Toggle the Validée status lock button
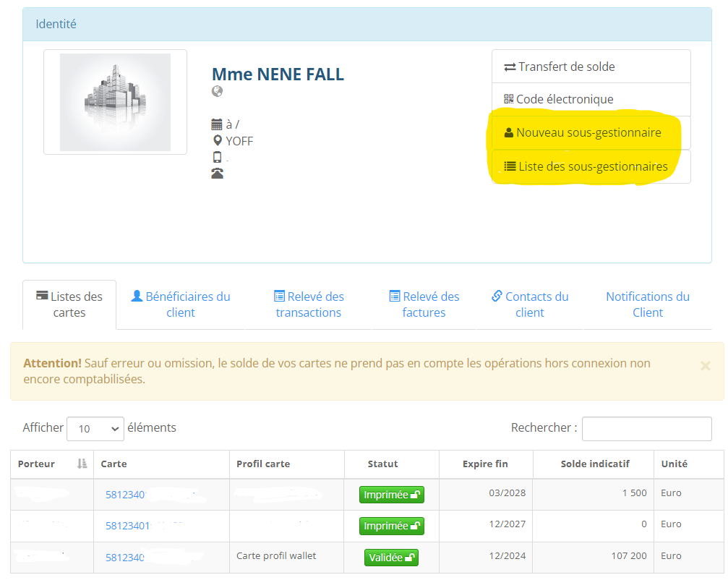Image resolution: width=728 pixels, height=580 pixels. (x=391, y=558)
